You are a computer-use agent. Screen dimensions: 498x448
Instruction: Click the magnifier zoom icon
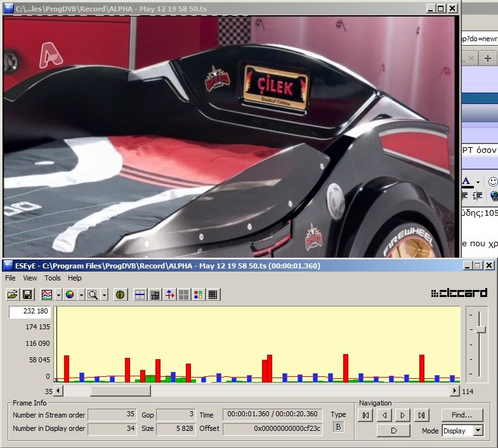point(93,294)
